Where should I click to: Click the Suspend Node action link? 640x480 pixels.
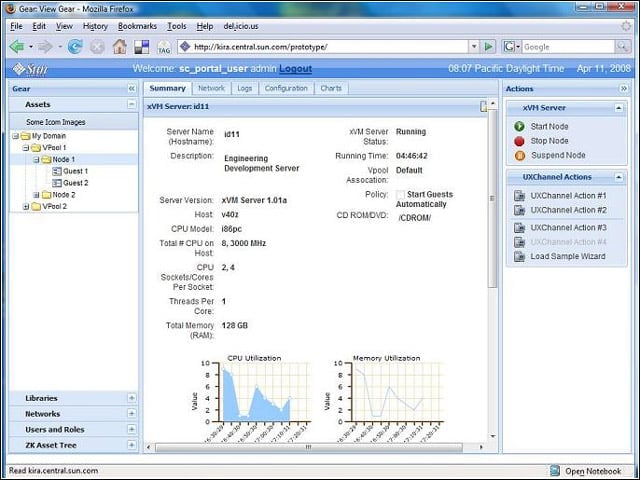558,156
